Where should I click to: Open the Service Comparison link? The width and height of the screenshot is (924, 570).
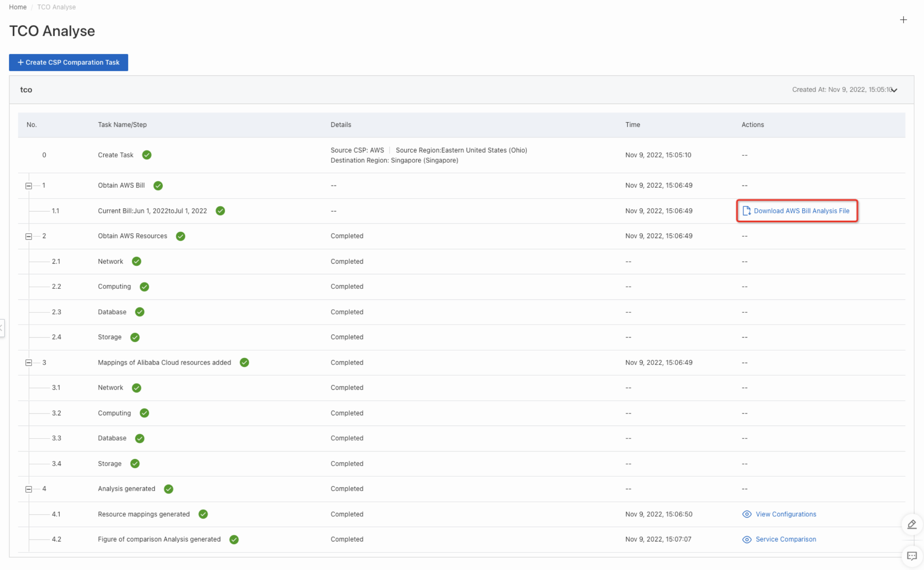point(786,540)
